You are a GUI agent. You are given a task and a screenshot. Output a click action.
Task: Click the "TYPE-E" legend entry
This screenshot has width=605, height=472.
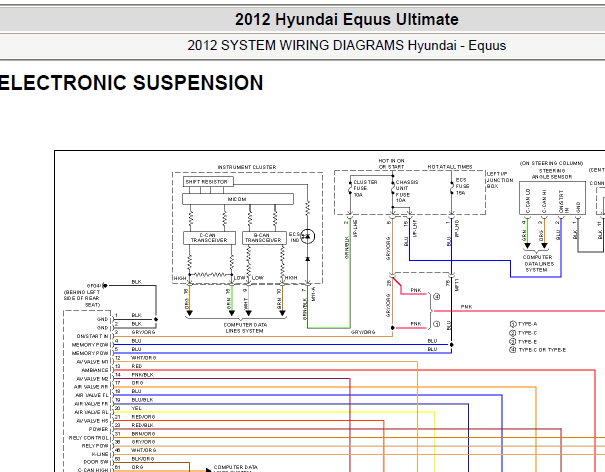(x=524, y=342)
